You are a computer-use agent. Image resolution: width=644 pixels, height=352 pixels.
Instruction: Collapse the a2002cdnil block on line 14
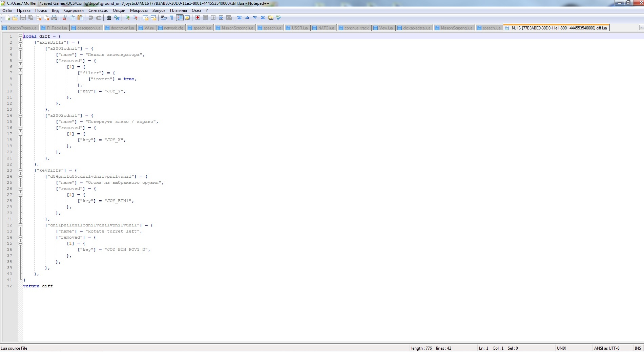[x=20, y=115]
